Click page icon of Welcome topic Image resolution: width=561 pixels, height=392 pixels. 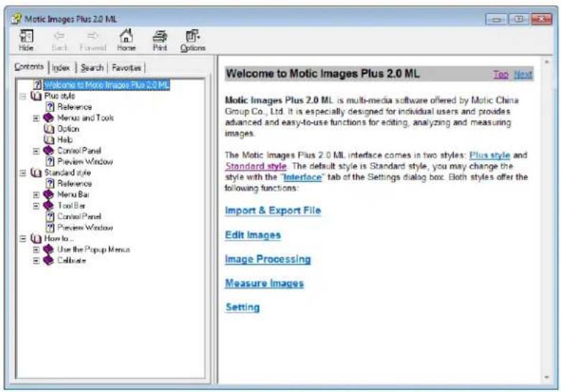click(37, 85)
